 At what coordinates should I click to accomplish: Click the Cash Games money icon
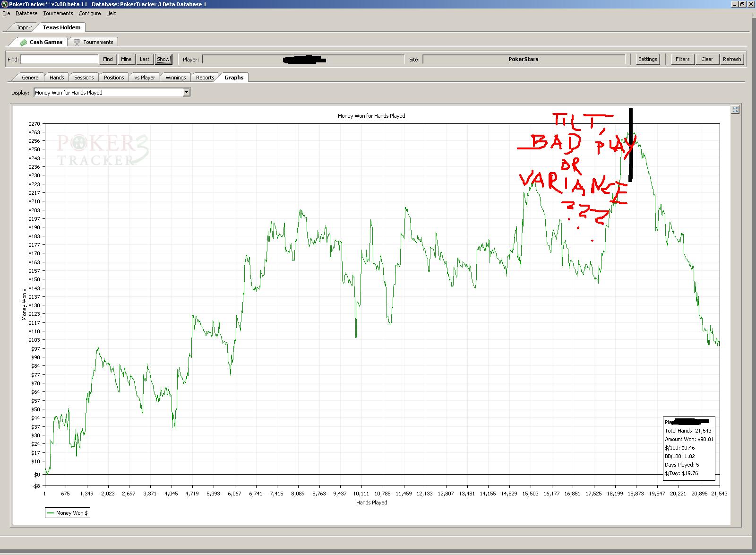pyautogui.click(x=23, y=42)
